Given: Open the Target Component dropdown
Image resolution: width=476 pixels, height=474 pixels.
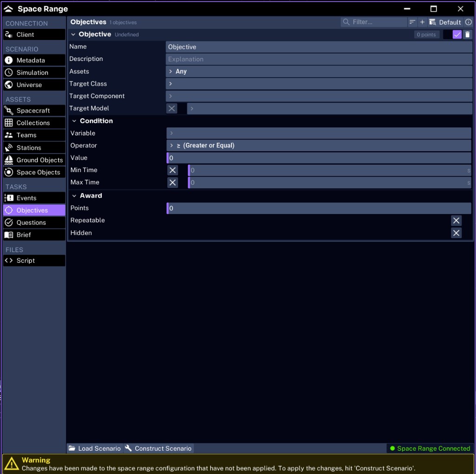Looking at the screenshot, I should 319,96.
